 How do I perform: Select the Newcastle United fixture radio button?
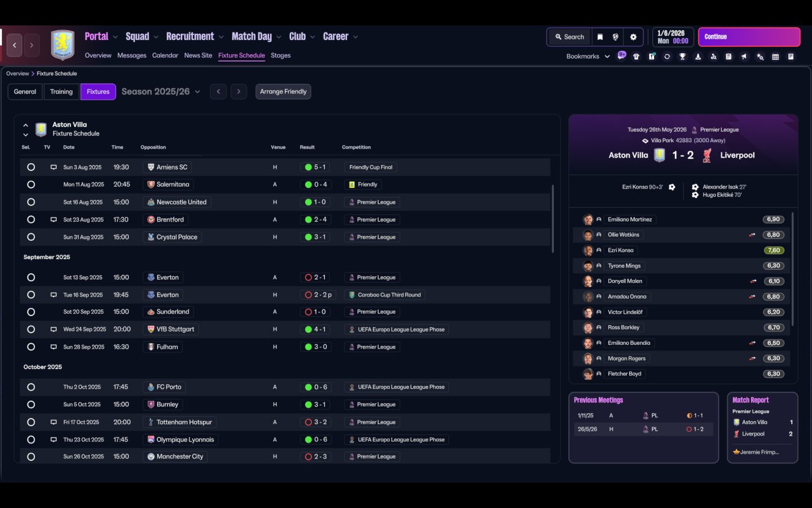point(31,202)
